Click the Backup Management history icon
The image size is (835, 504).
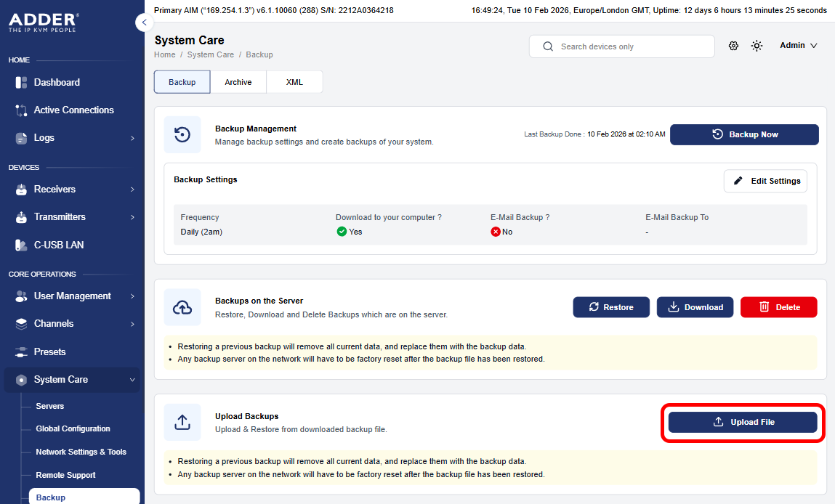click(182, 134)
